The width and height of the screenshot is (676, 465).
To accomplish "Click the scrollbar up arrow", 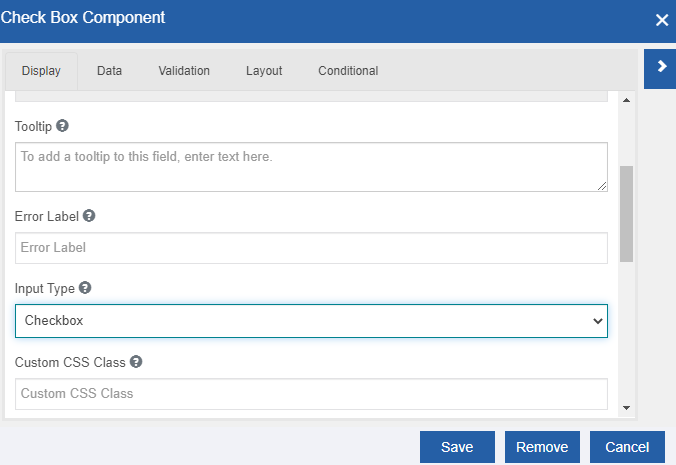I will [x=626, y=100].
